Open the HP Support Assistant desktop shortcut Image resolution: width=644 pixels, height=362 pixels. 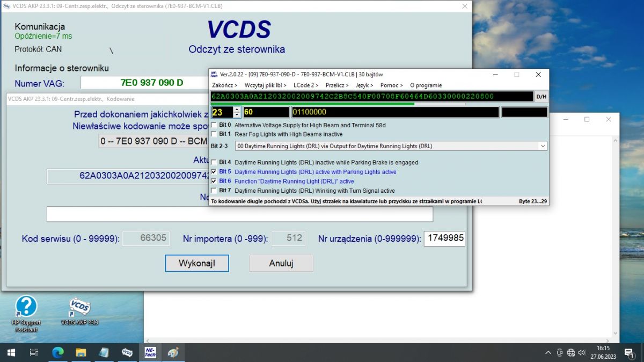click(x=26, y=313)
